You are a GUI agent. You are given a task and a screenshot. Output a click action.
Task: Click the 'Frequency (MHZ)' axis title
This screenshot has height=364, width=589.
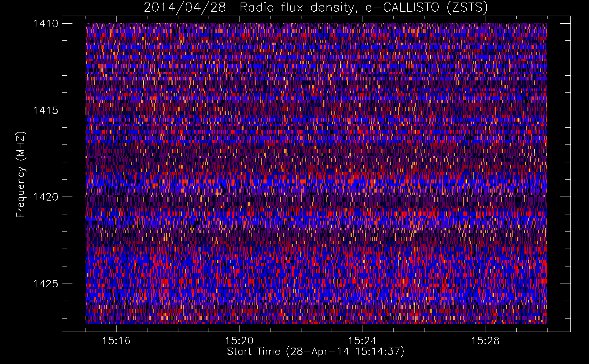pyautogui.click(x=21, y=174)
